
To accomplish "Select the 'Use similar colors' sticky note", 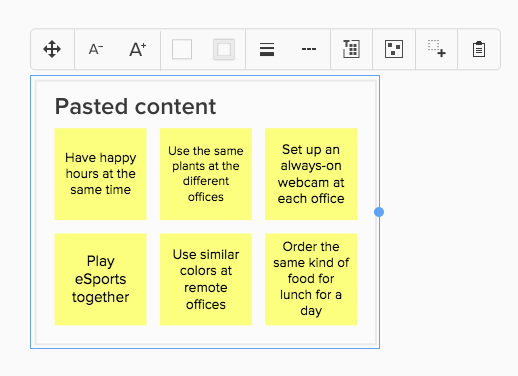I will point(206,279).
